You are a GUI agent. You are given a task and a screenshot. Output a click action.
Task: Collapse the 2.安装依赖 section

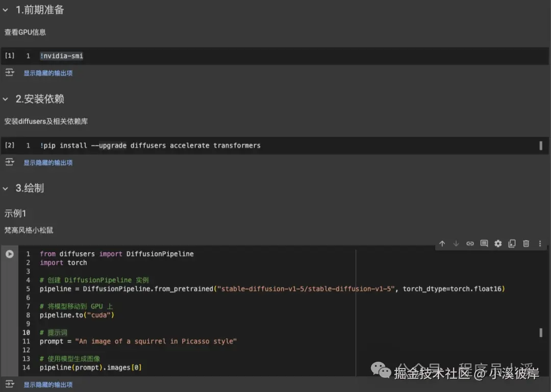[x=5, y=99]
